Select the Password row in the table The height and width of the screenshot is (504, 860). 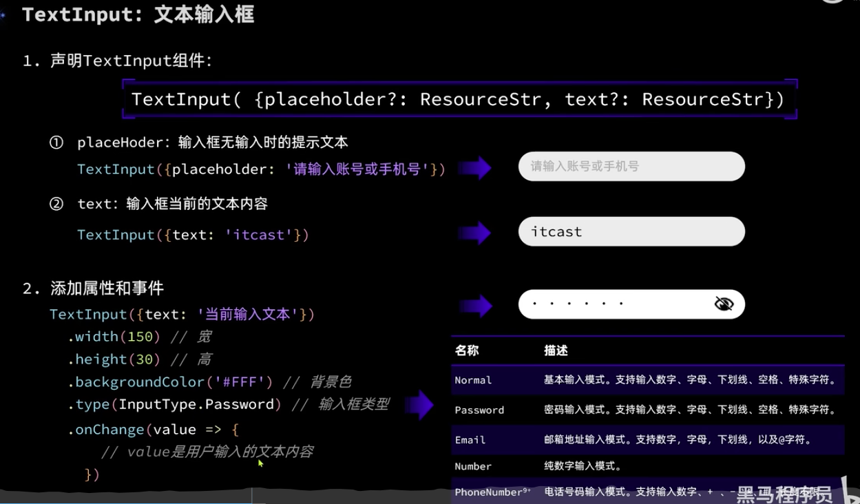point(647,410)
